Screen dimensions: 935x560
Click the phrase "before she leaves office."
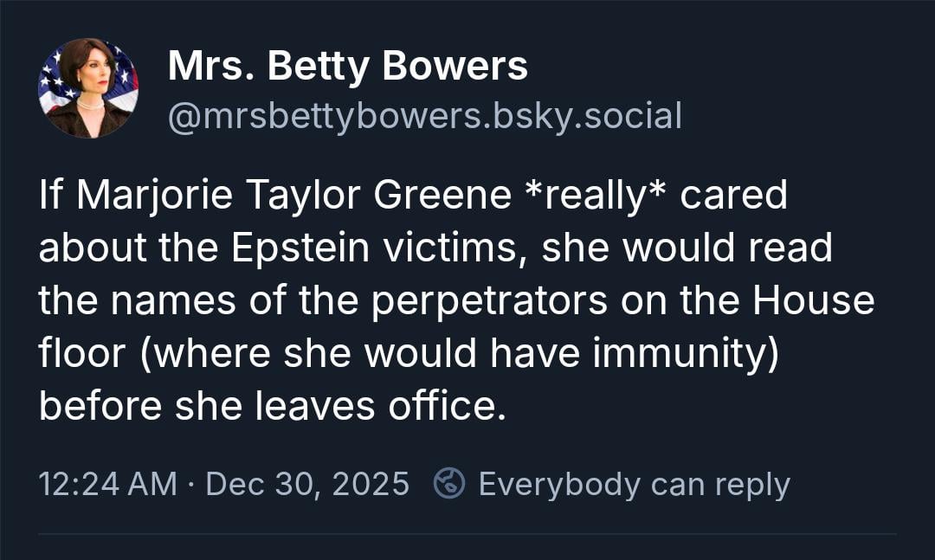(x=272, y=405)
